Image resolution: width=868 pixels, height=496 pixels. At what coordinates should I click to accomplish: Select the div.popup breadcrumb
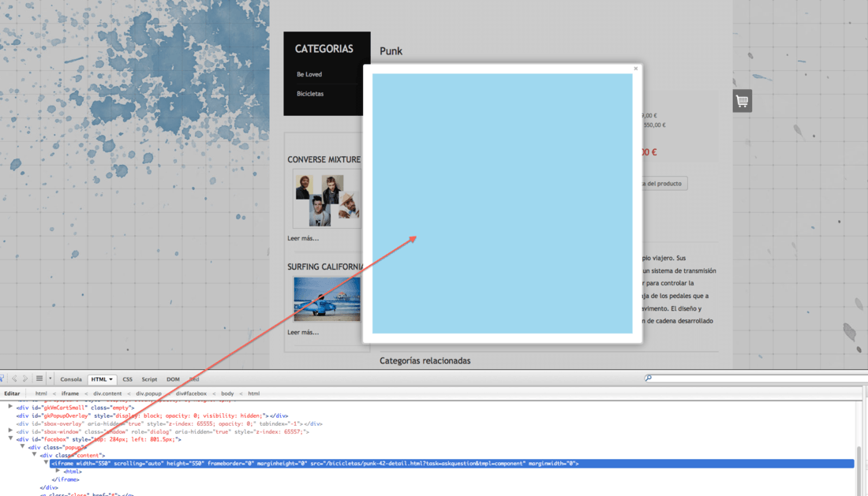click(x=148, y=393)
